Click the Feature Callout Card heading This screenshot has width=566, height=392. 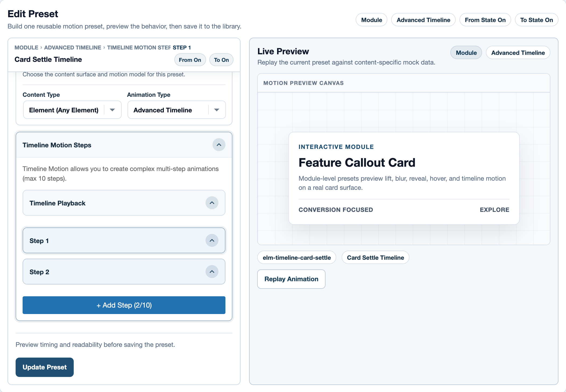357,163
